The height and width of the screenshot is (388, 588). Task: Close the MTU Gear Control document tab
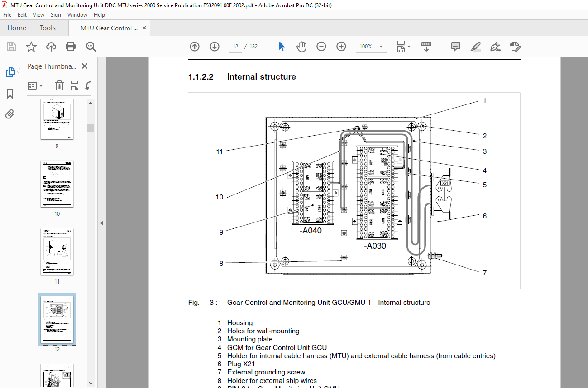(144, 28)
